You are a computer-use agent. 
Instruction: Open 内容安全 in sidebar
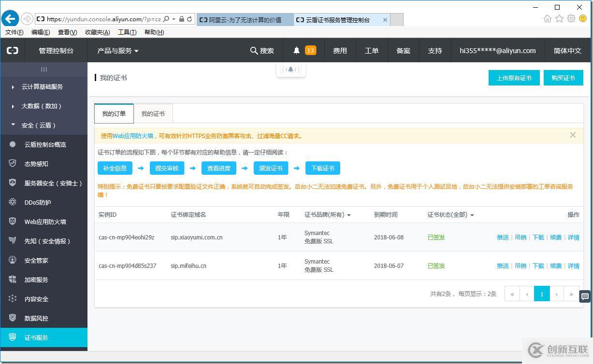click(43, 299)
